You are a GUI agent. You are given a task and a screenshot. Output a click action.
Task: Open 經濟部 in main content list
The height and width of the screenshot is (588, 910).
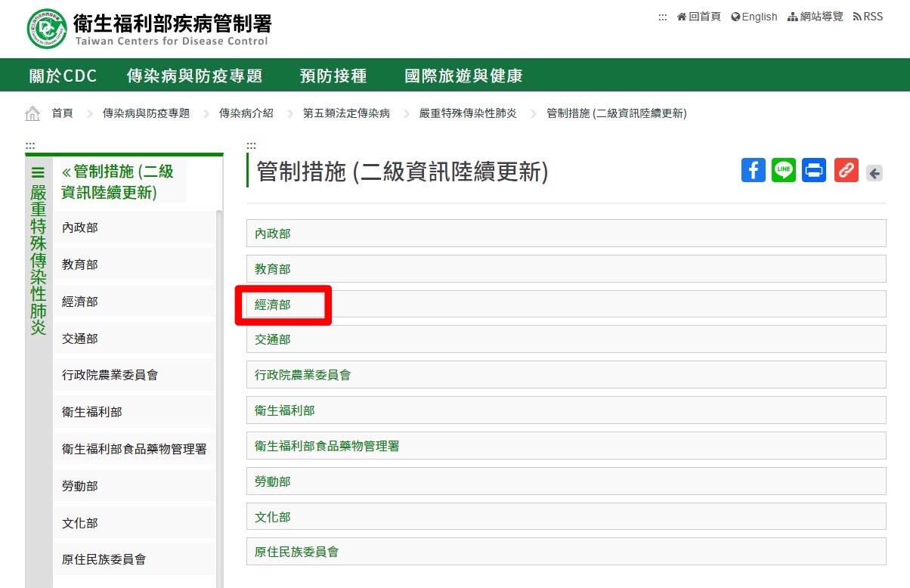273,305
